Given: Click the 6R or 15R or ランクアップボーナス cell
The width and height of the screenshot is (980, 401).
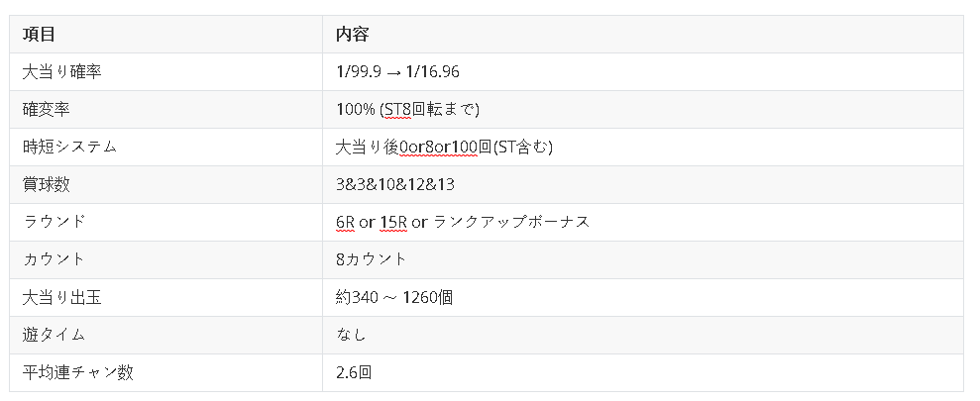Looking at the screenshot, I should click(x=463, y=222).
